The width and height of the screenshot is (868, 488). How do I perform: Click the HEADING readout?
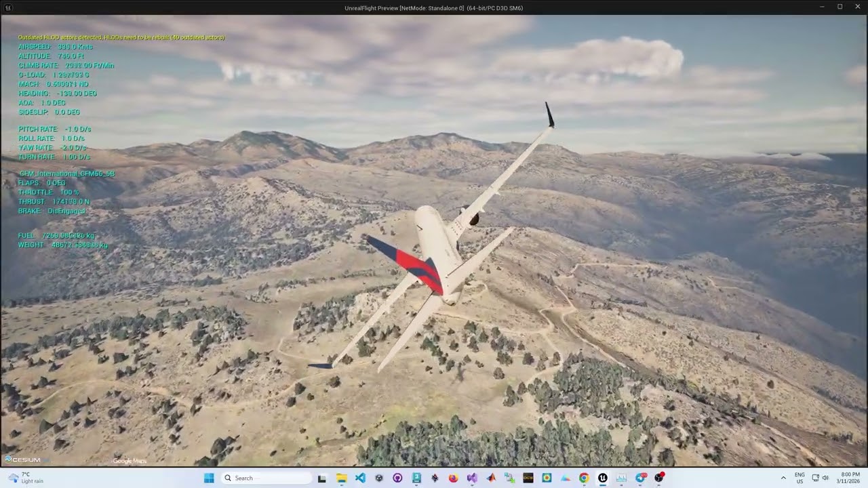coord(58,94)
